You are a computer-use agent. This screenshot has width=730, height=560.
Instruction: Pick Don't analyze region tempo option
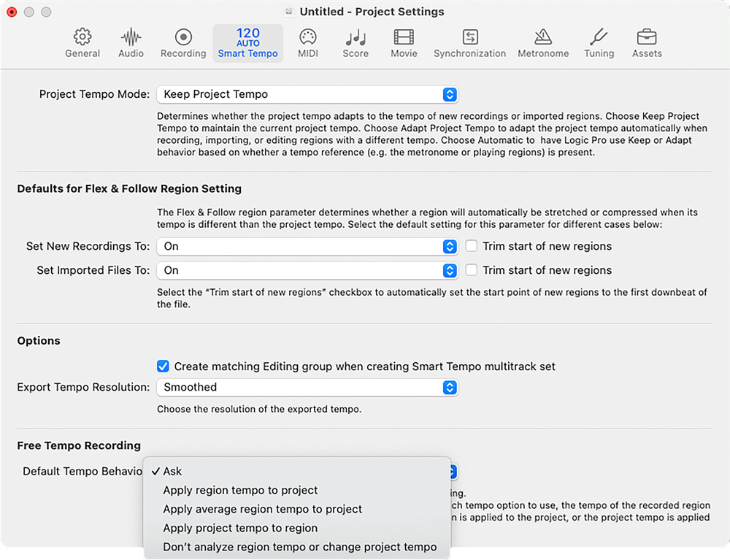click(x=299, y=548)
